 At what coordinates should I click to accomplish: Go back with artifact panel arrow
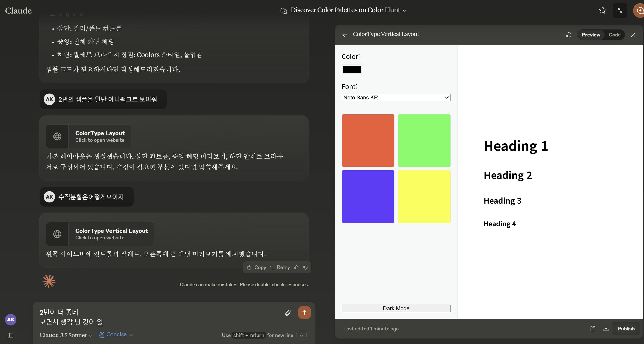point(345,35)
